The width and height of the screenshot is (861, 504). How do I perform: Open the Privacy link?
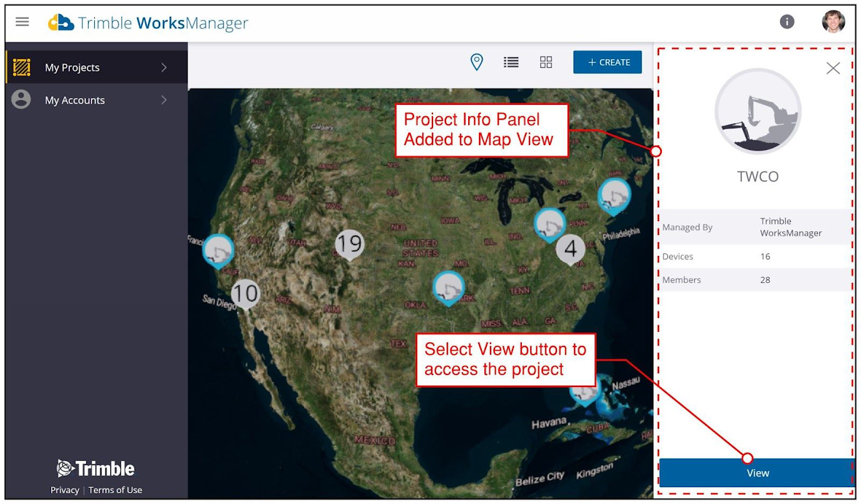[x=65, y=490]
